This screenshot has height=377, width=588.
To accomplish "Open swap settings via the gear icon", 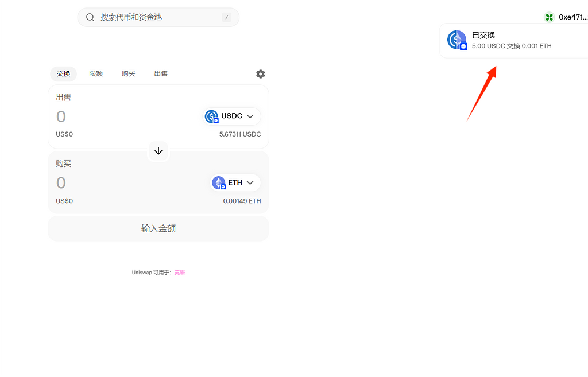I will point(261,74).
